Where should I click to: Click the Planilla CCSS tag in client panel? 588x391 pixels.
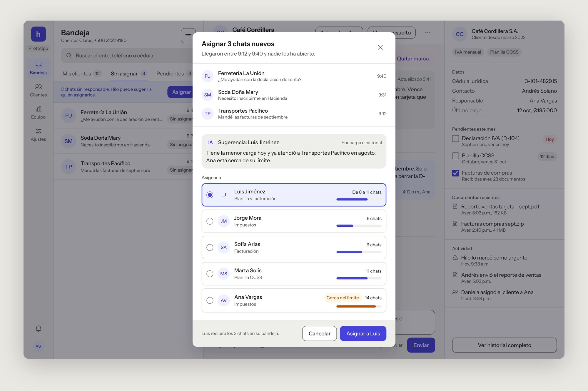click(x=504, y=52)
